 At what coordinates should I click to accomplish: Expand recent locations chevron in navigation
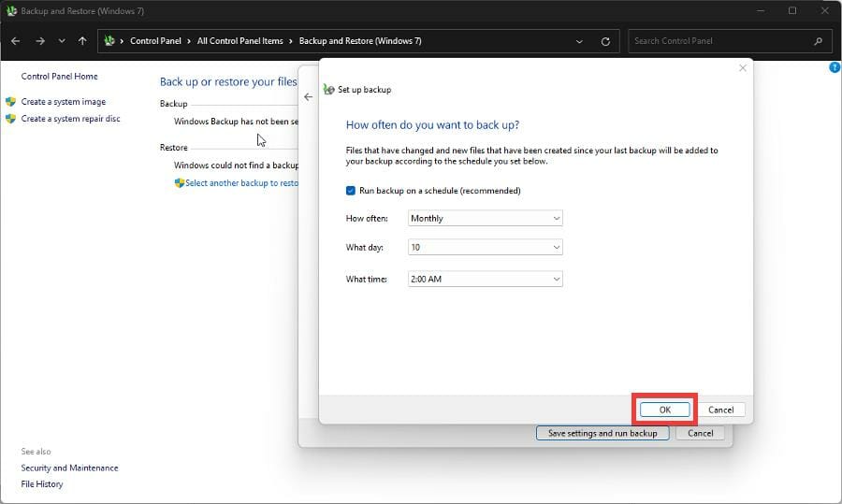click(62, 41)
